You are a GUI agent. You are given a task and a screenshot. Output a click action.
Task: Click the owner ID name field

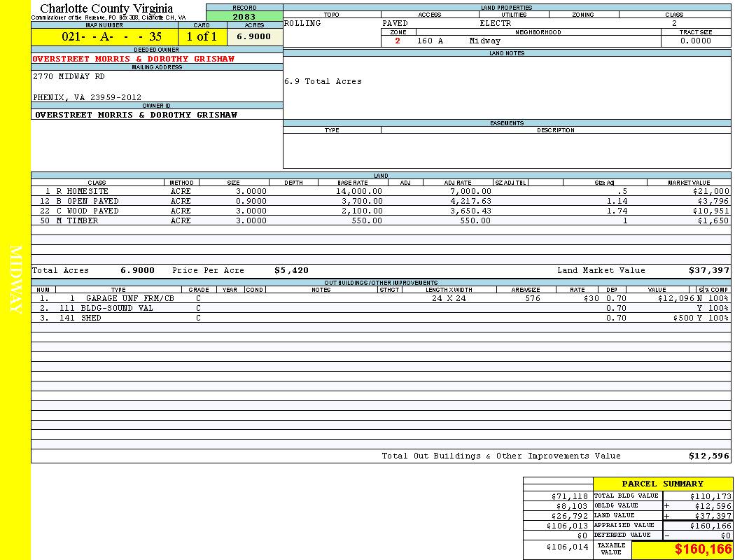tap(136, 115)
